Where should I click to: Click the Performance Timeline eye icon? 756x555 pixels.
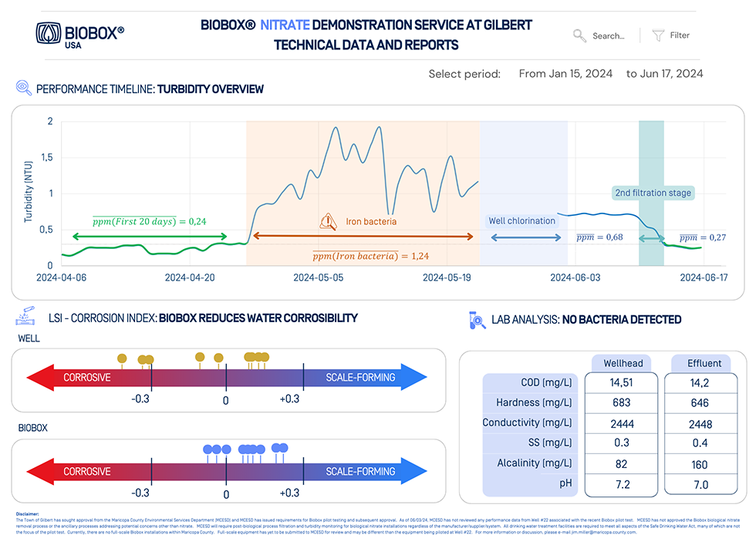click(24, 88)
